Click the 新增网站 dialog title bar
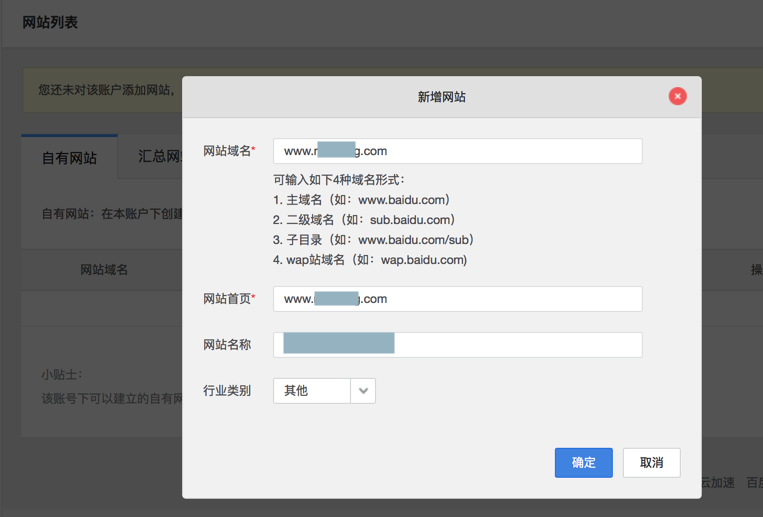Viewport: 763px width, 517px height. coord(441,97)
